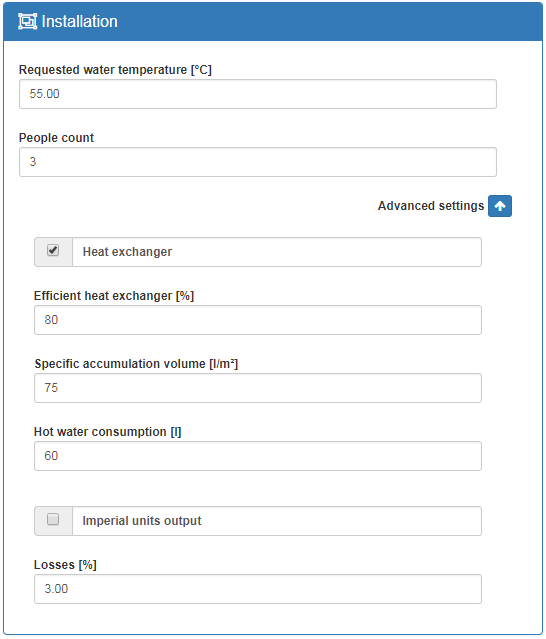The image size is (546, 639).
Task: Uncheck the Heat exchanger checkbox
Action: 53,250
